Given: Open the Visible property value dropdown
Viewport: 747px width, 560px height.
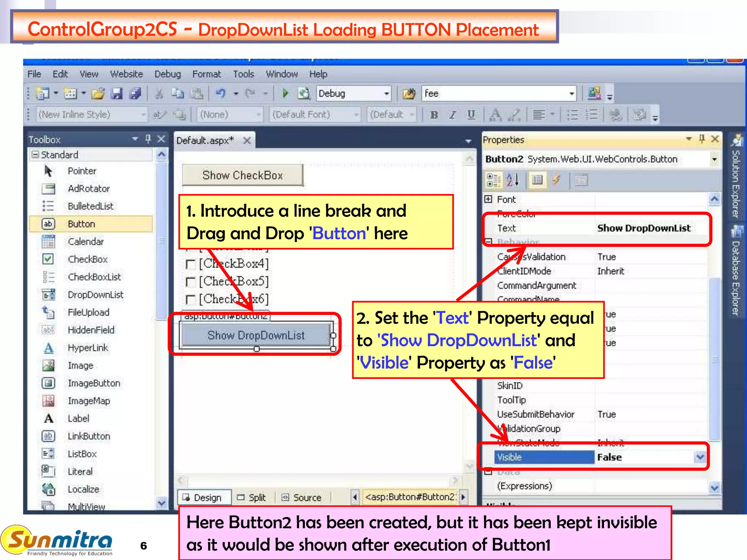Looking at the screenshot, I should 700,457.
